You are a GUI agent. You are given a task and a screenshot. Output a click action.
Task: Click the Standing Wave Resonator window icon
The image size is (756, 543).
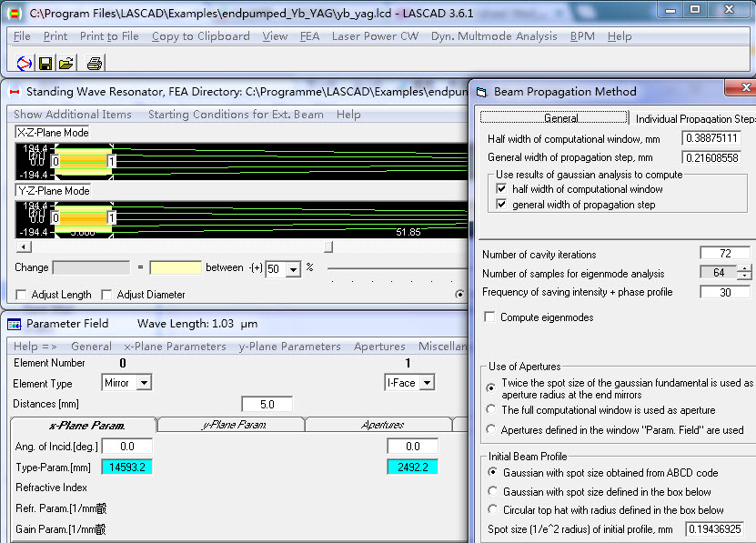[15, 92]
